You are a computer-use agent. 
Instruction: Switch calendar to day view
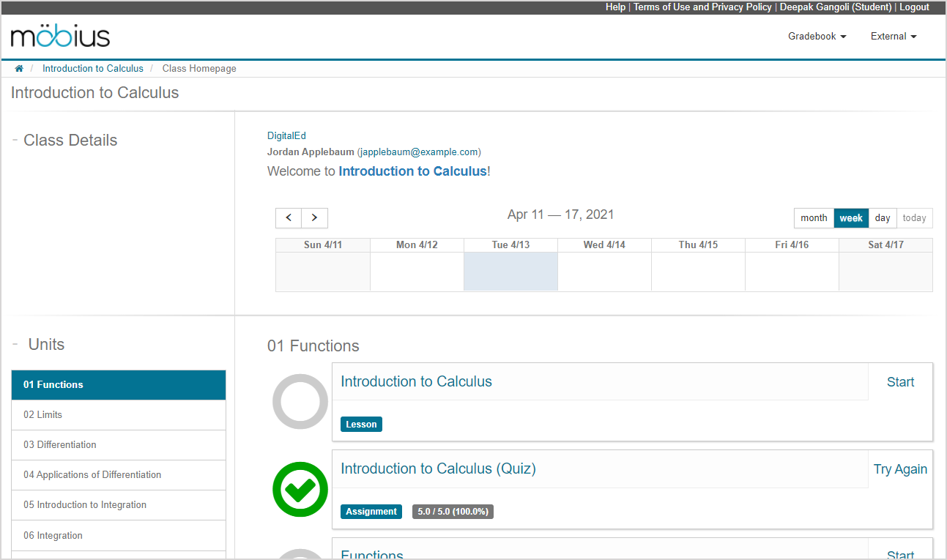point(883,218)
